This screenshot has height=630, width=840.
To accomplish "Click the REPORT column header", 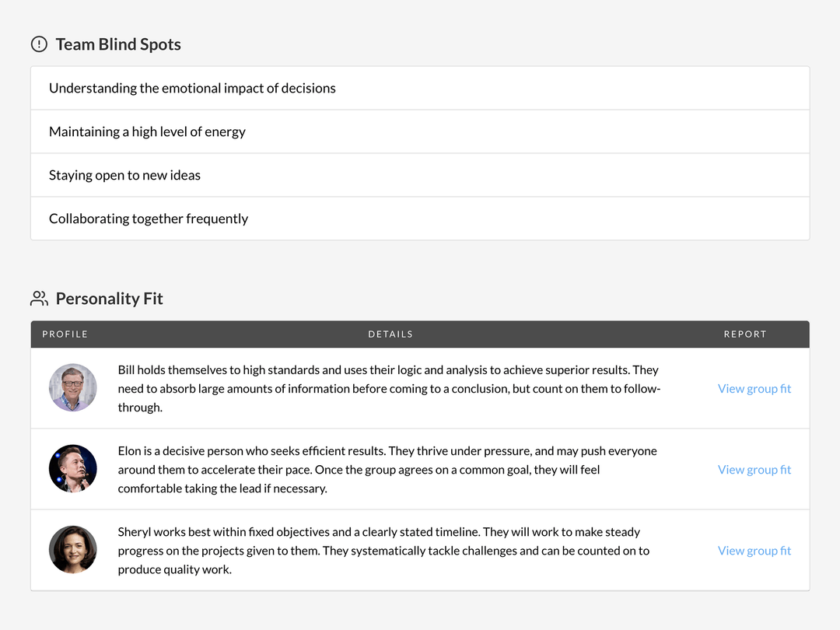I will click(745, 334).
